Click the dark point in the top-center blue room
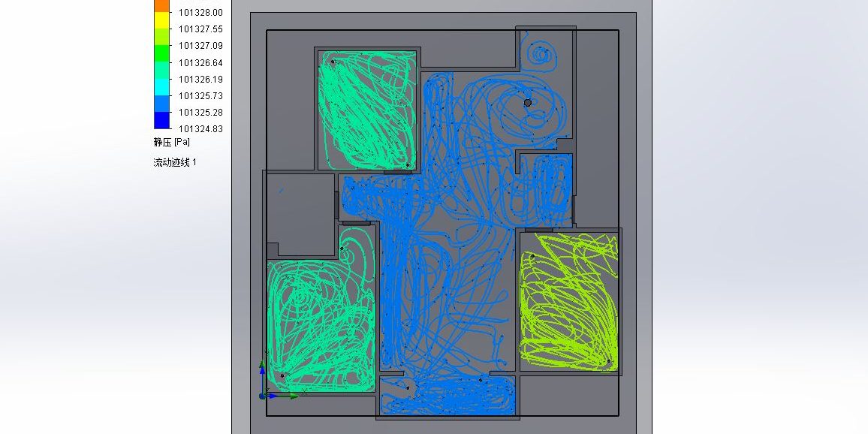This screenshot has height=434, width=868. pyautogui.click(x=527, y=103)
